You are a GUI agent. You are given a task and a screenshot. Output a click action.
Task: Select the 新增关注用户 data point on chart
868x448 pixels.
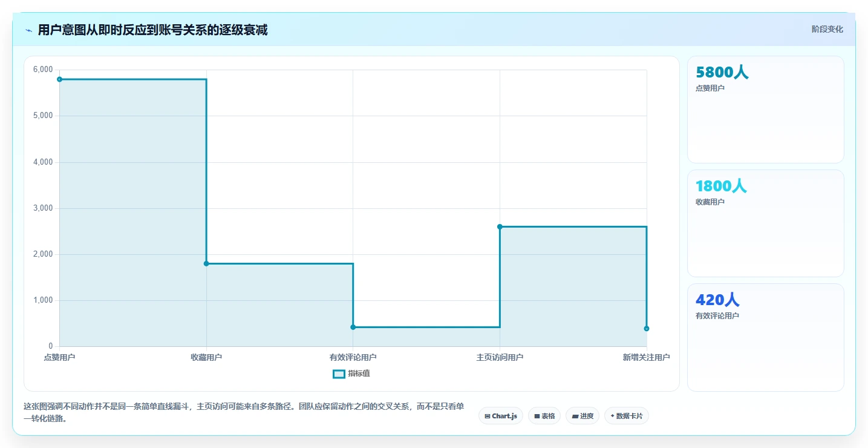click(647, 328)
